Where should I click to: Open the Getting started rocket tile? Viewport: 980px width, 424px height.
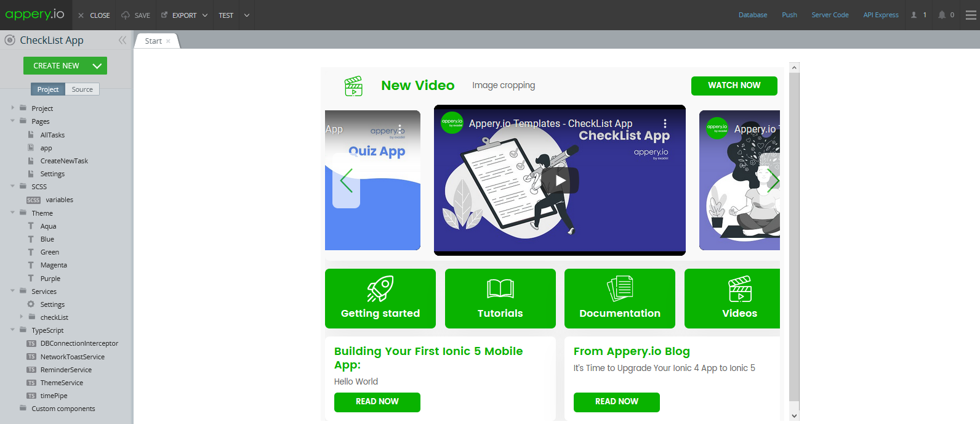[x=380, y=298]
